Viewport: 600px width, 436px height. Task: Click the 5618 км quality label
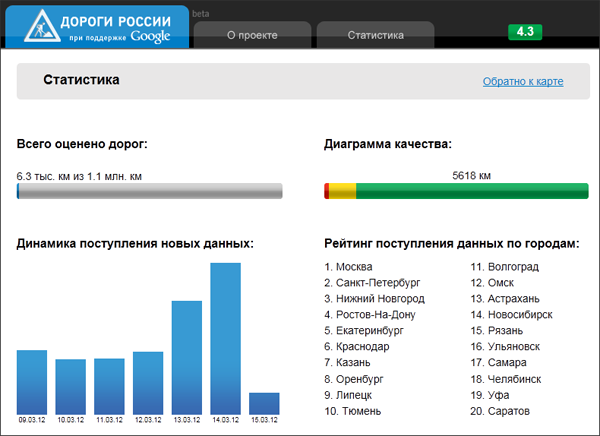click(x=471, y=176)
